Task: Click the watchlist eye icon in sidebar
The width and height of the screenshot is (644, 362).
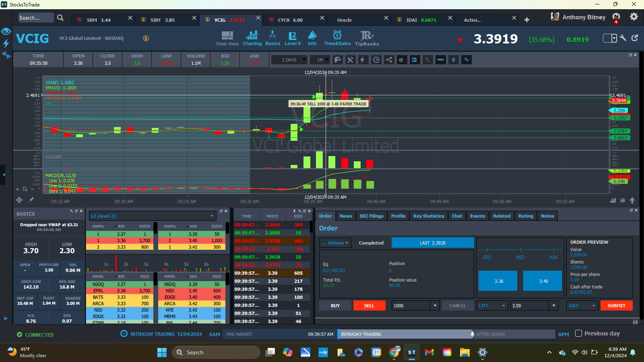Action: (x=6, y=31)
